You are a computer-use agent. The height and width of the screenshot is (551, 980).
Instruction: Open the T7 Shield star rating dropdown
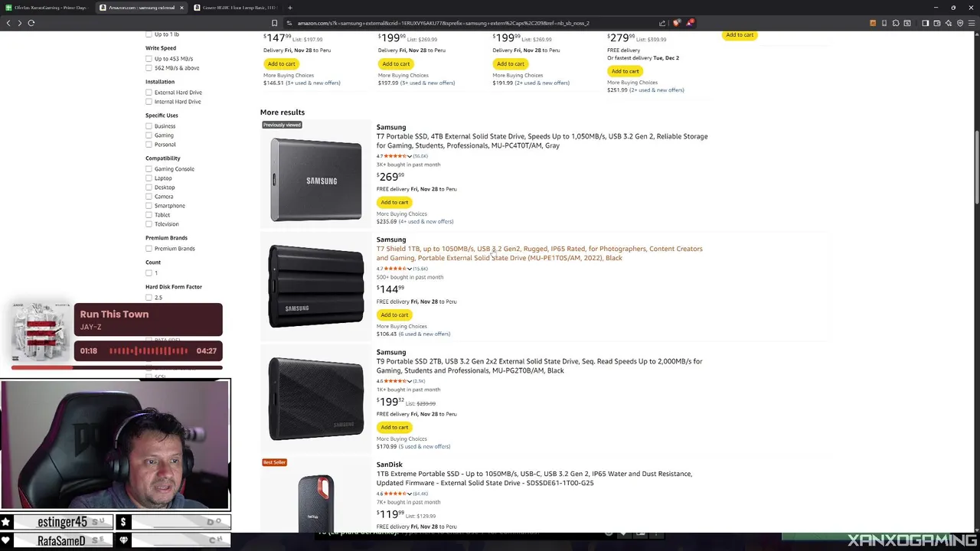tap(410, 269)
